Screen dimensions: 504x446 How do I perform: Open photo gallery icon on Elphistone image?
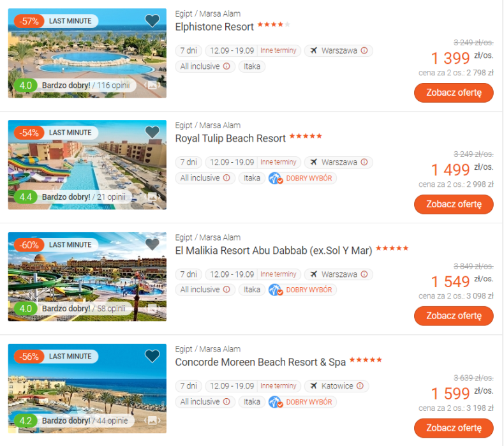click(x=152, y=85)
